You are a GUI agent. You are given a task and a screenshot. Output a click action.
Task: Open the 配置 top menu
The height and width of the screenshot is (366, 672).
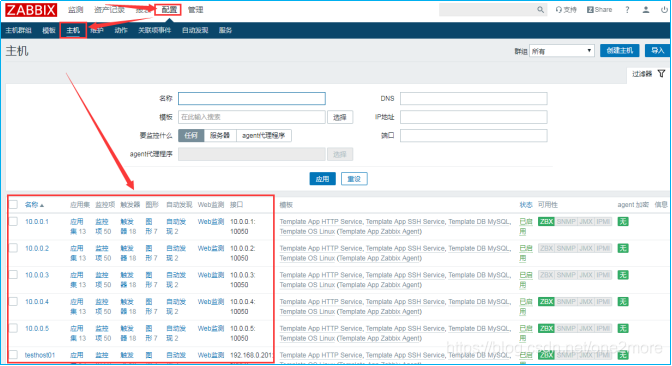[x=169, y=9]
